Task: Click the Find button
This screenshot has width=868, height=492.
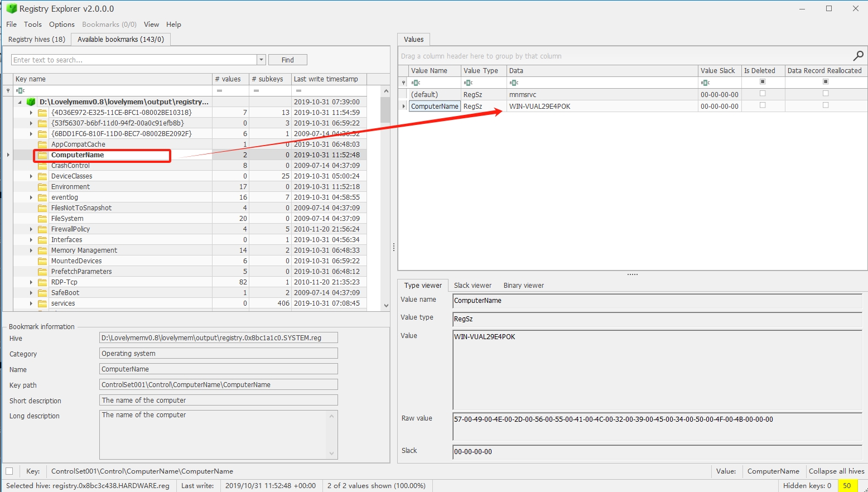Action: pos(288,60)
